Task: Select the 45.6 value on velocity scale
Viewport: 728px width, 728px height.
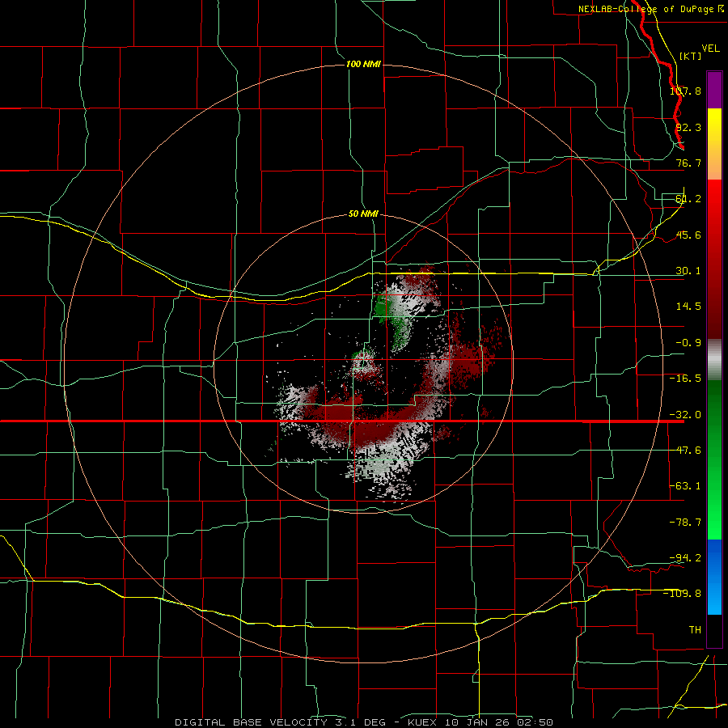Action: tap(688, 235)
